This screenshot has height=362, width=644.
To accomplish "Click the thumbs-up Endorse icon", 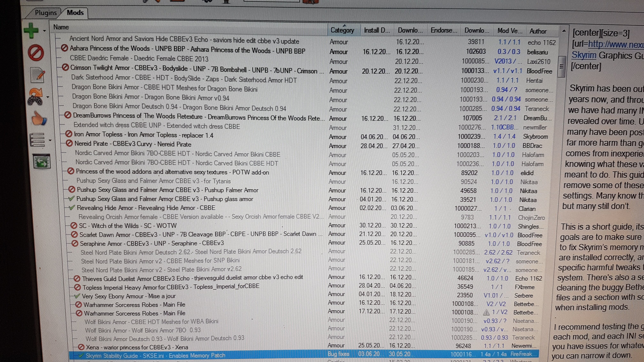I will [39, 118].
